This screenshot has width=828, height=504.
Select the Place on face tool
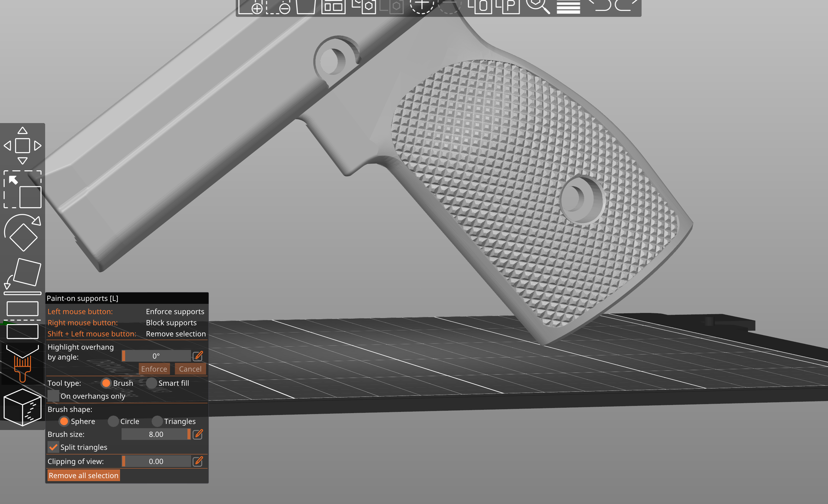(23, 277)
